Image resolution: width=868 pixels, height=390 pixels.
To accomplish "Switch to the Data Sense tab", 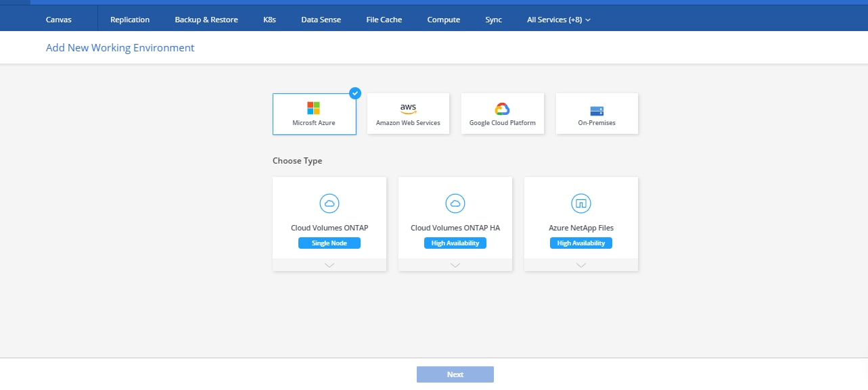I will 321,20.
